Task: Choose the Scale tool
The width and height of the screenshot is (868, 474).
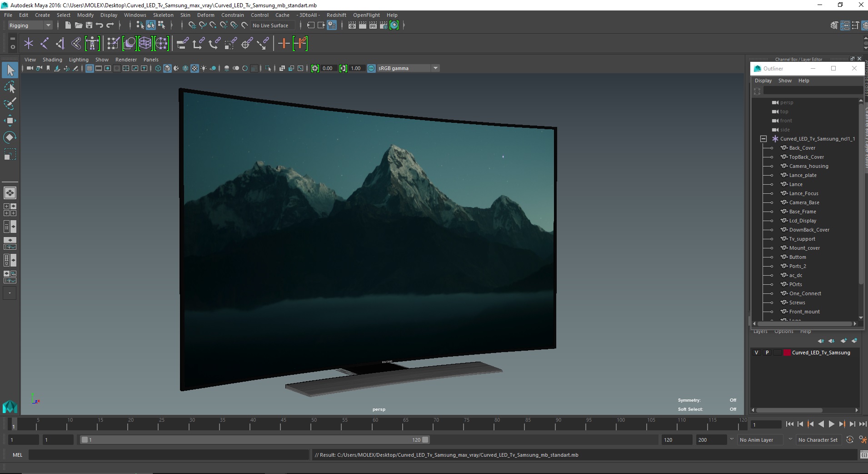Action: (10, 154)
